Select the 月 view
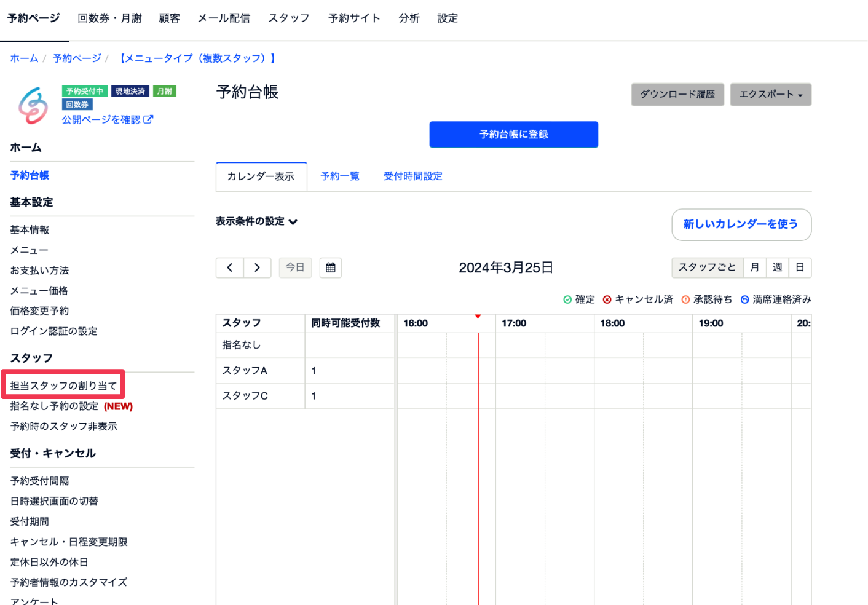This screenshot has height=605, width=868. pyautogui.click(x=754, y=267)
